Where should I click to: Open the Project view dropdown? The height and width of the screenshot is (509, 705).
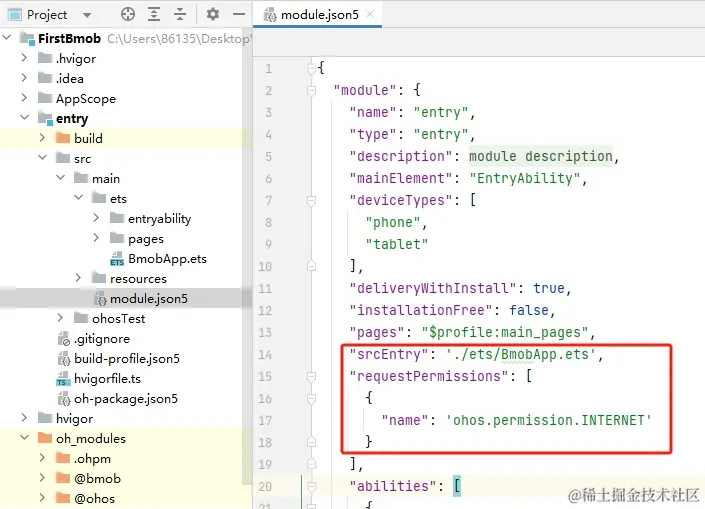[x=87, y=15]
